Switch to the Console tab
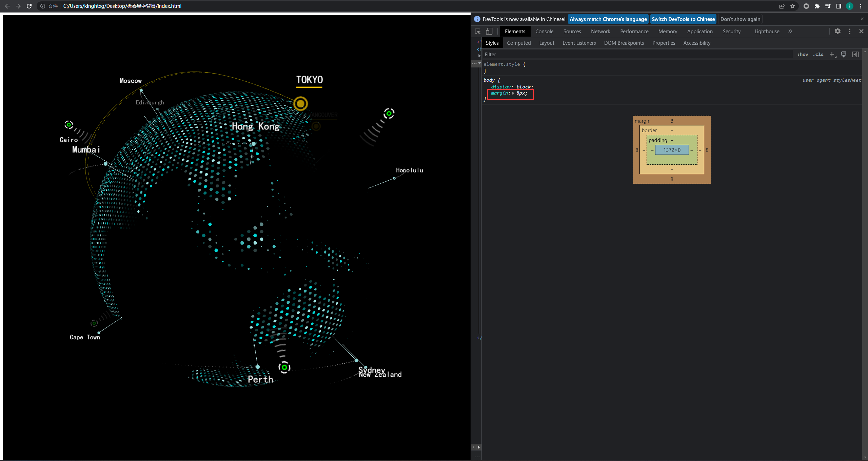The height and width of the screenshot is (461, 868). pyautogui.click(x=544, y=32)
